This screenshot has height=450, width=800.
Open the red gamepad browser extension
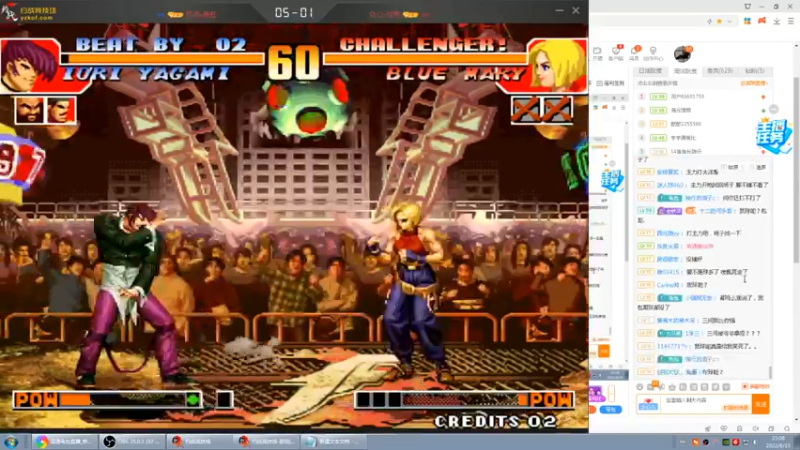pos(762,21)
